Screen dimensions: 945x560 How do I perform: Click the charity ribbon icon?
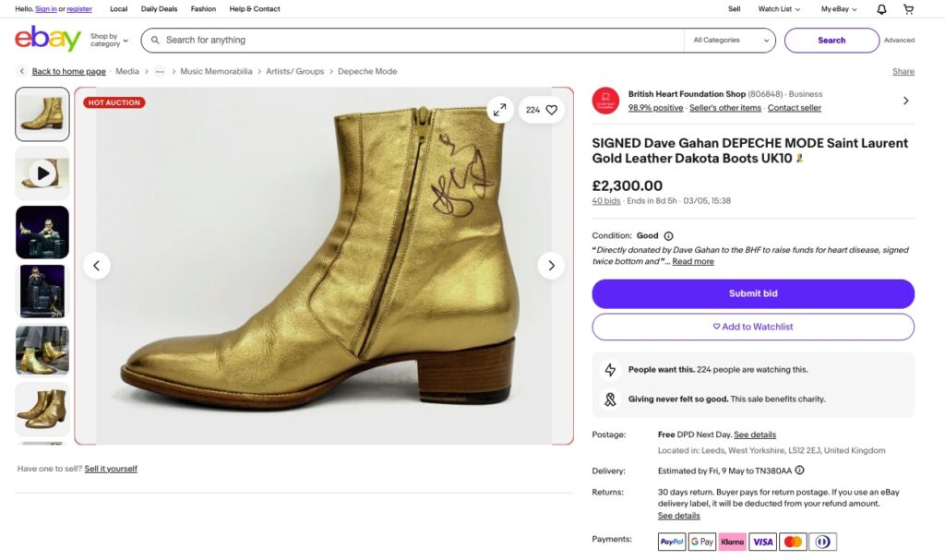[610, 399]
